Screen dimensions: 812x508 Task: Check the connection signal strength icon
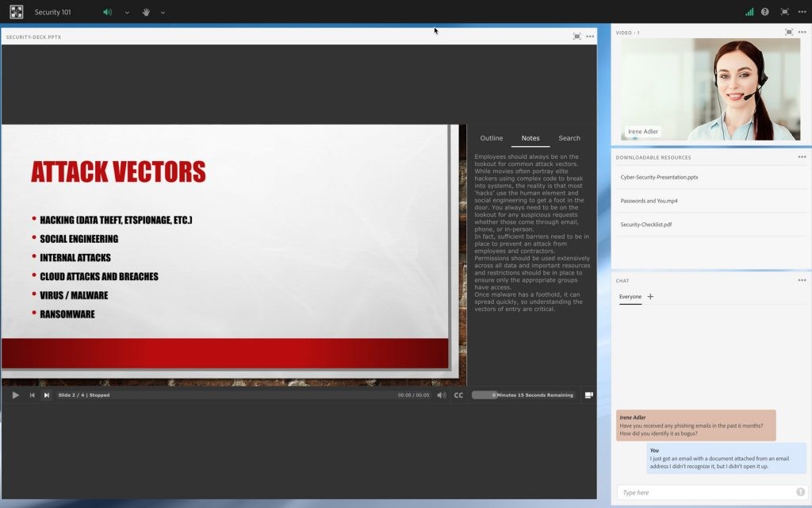coord(749,12)
